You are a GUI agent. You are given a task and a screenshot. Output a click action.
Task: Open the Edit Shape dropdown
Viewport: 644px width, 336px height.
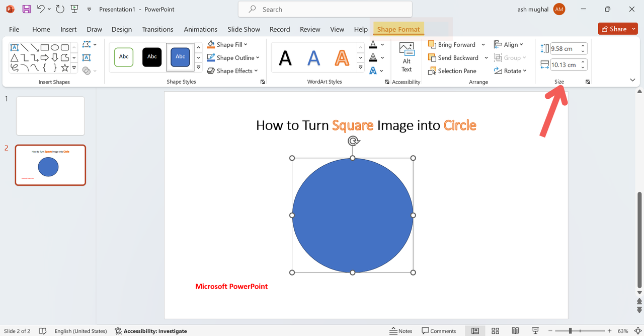[89, 44]
